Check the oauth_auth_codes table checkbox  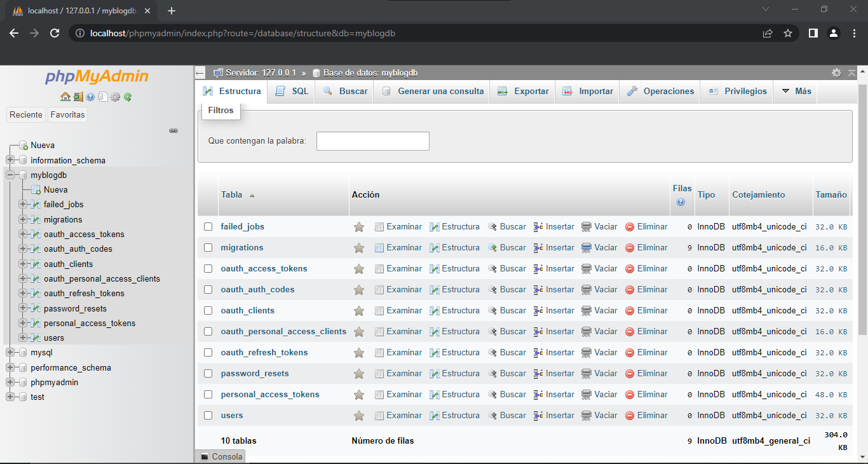[208, 290]
